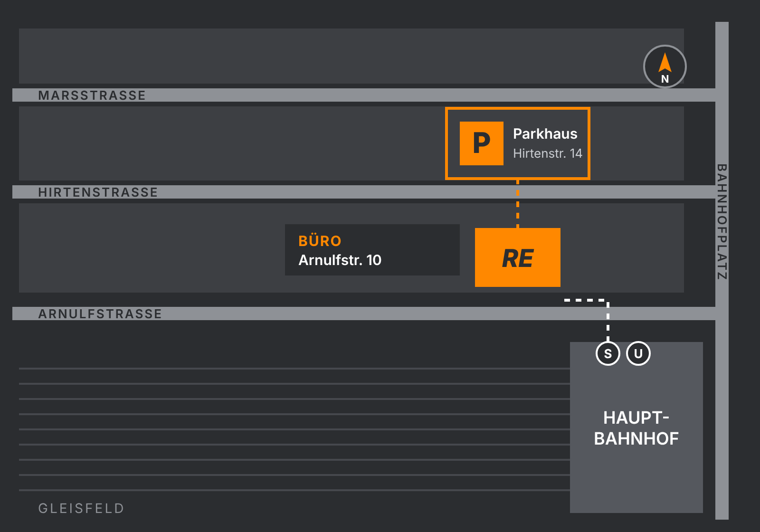The width and height of the screenshot is (760, 532).
Task: Click the orange parking P icon
Action: coord(482,143)
